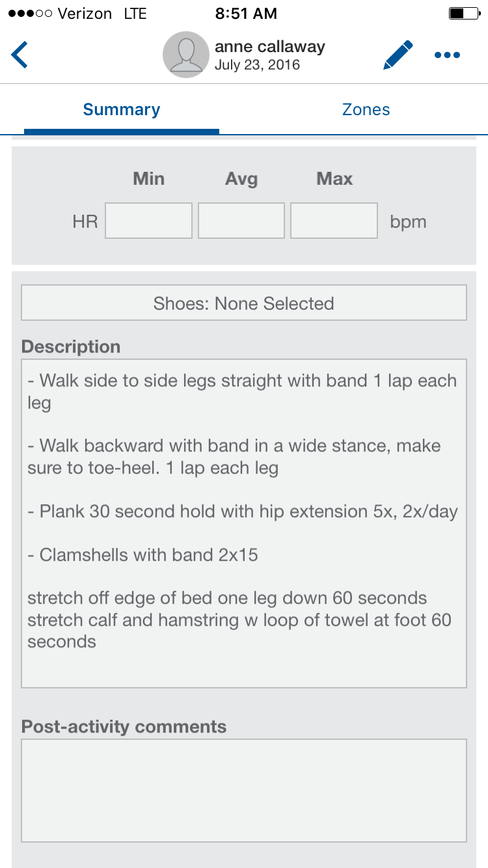Tap the pencil edit icon

[x=398, y=55]
